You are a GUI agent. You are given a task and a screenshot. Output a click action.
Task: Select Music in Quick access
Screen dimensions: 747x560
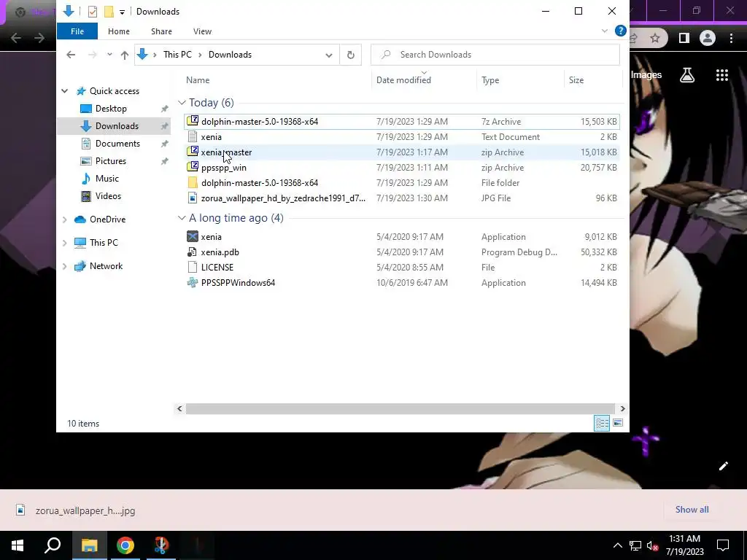107,179
